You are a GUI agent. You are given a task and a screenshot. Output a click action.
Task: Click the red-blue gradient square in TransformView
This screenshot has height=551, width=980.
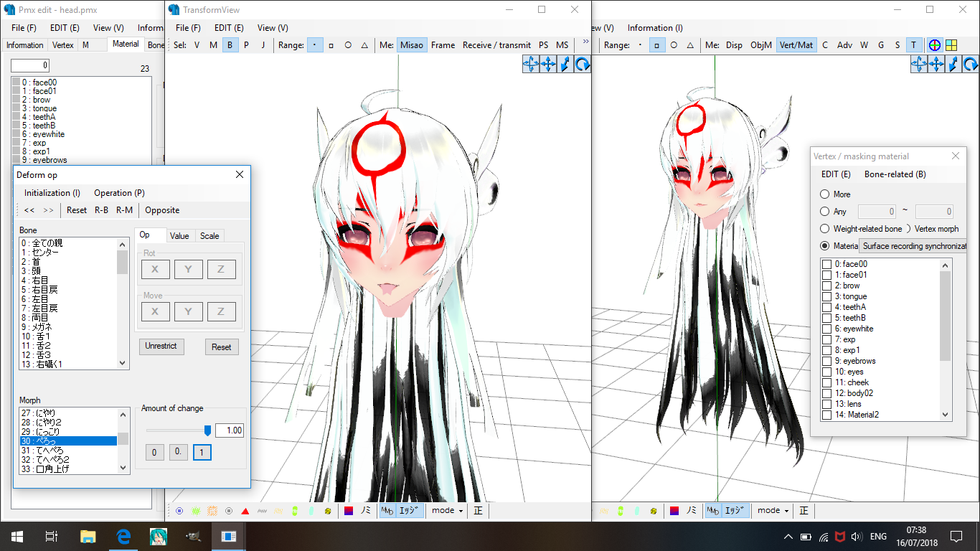click(349, 511)
